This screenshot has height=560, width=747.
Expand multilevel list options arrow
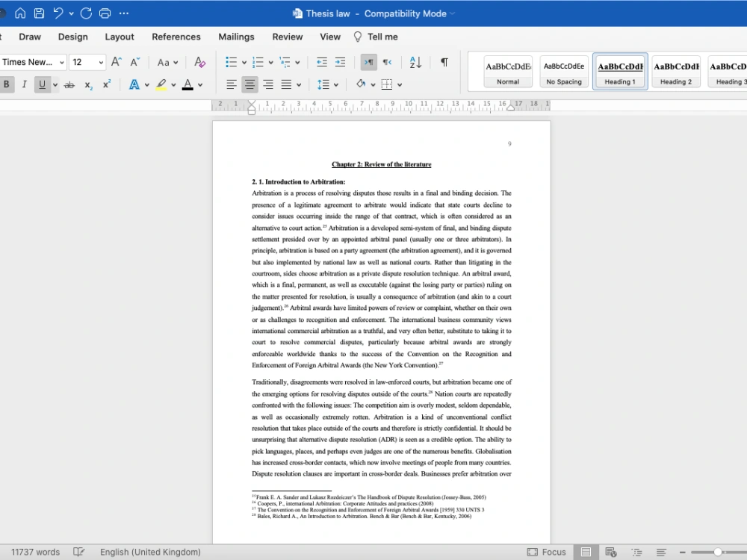click(x=297, y=63)
